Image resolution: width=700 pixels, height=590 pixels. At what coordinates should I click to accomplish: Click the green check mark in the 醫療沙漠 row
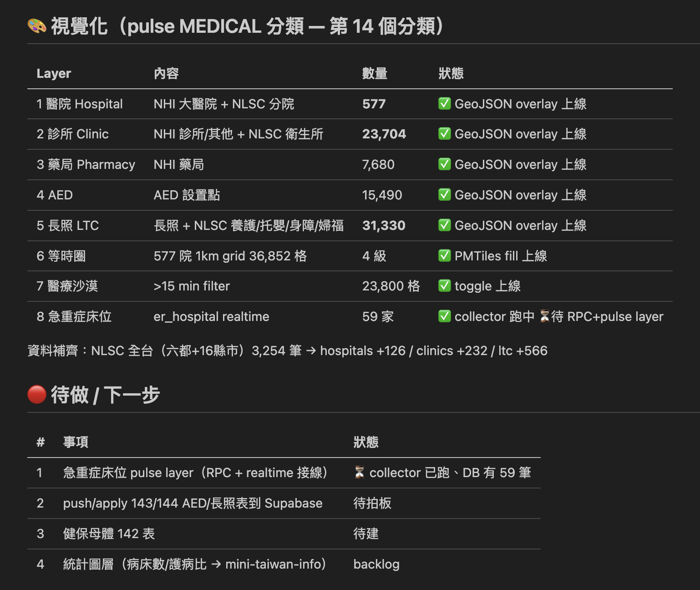coord(444,285)
